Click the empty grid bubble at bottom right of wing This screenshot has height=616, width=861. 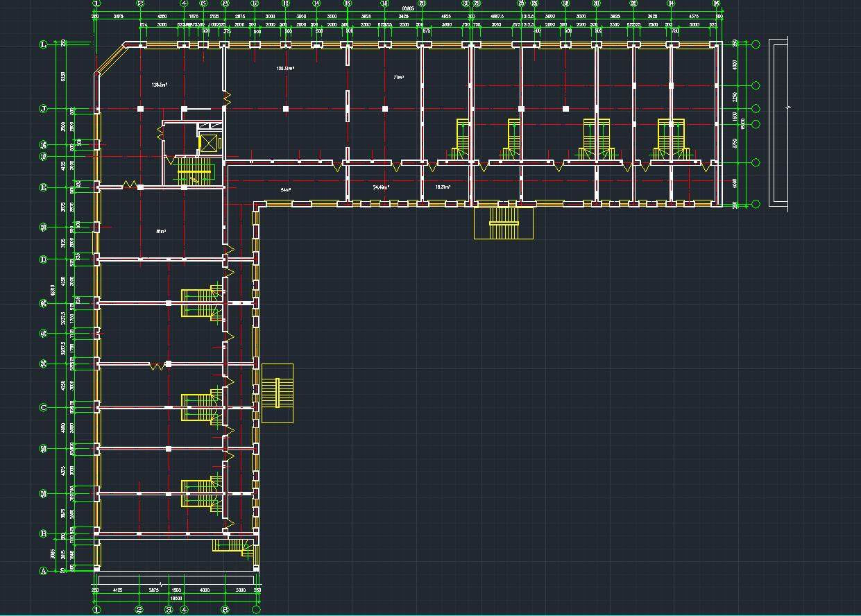(256, 610)
